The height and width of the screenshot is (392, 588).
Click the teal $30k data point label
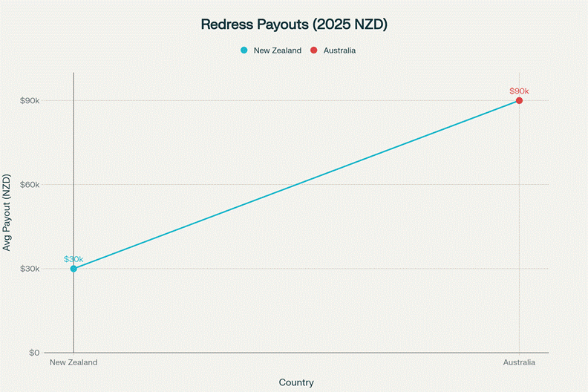73,259
